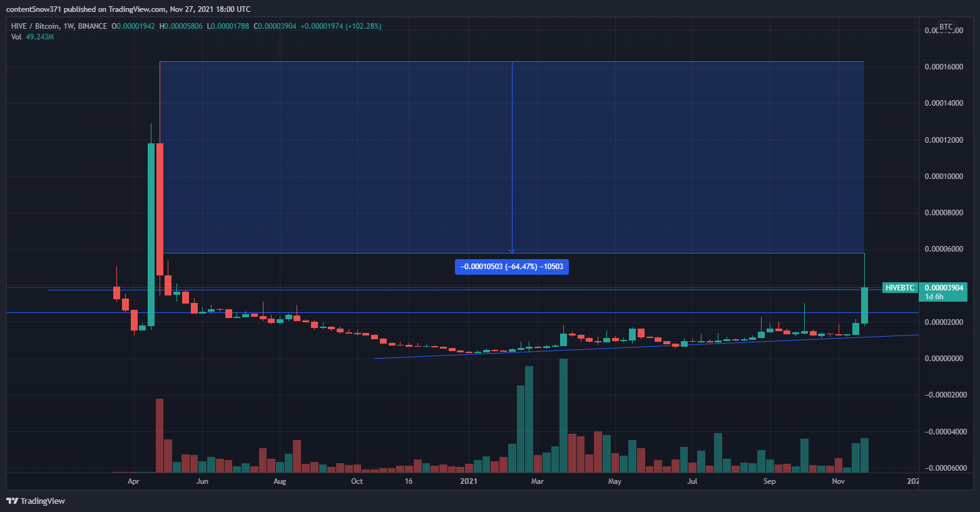This screenshot has width=980, height=512.
Task: Click the Aug label on time axis
Action: coord(280,481)
